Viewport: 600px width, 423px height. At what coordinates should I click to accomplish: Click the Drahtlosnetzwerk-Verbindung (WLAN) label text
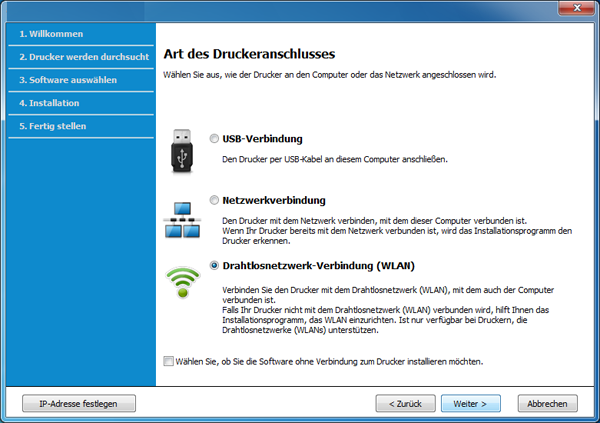[x=318, y=266]
